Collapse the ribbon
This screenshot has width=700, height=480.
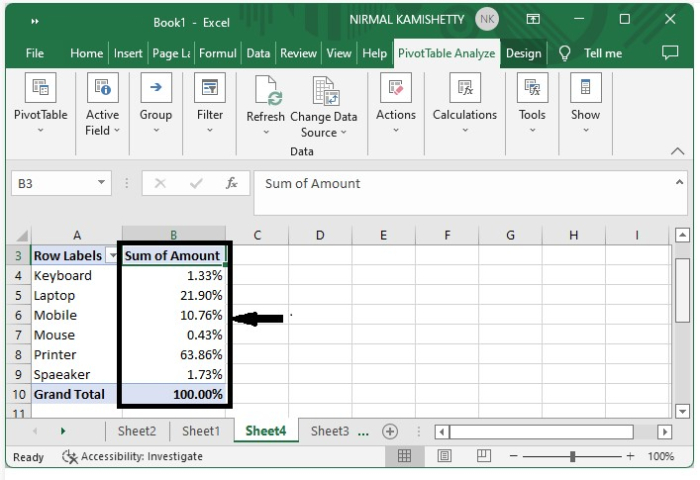(x=677, y=151)
